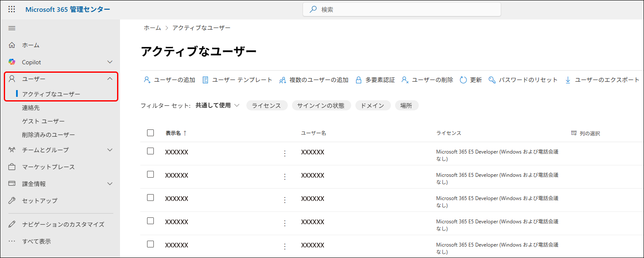Image resolution: width=644 pixels, height=258 pixels.
Task: Collapse navigation with hamburger menu icon
Action: [x=12, y=28]
